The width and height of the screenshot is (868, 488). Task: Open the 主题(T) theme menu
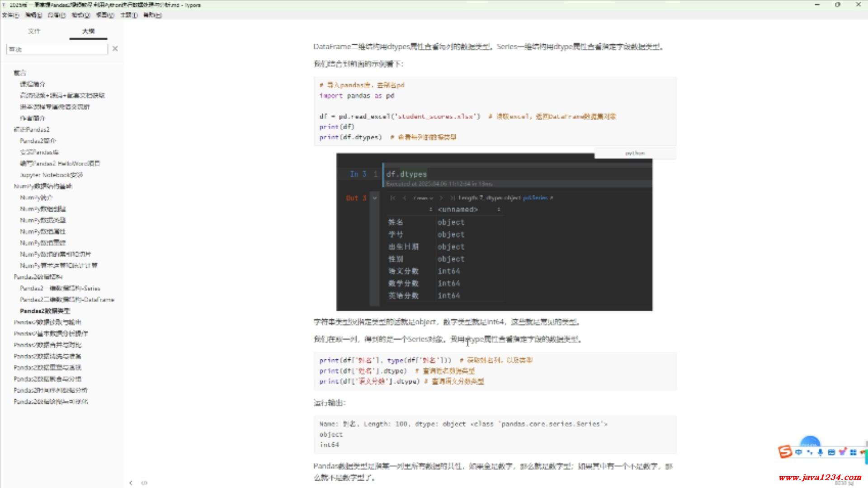coord(128,15)
